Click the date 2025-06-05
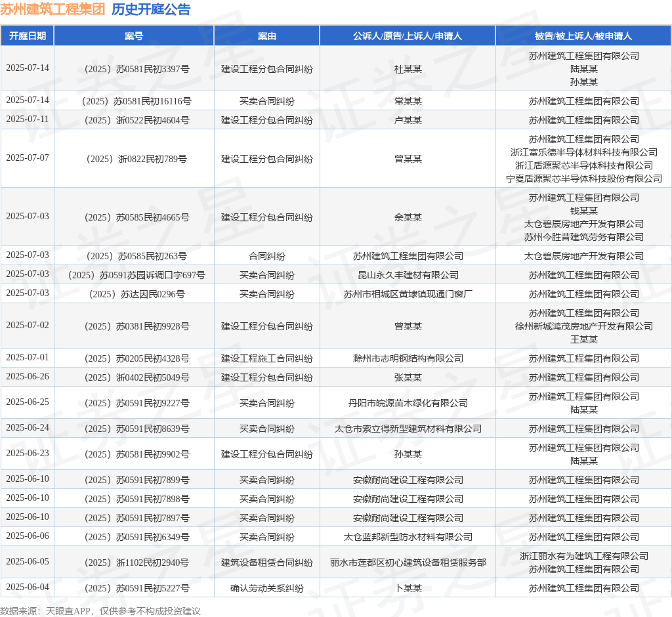Viewport: 672px width, 617px height. [28, 561]
